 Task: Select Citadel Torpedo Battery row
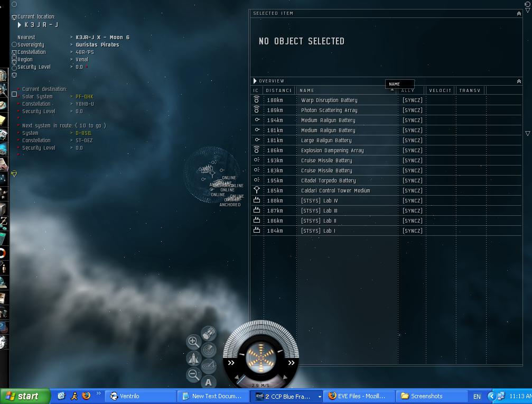click(386, 180)
